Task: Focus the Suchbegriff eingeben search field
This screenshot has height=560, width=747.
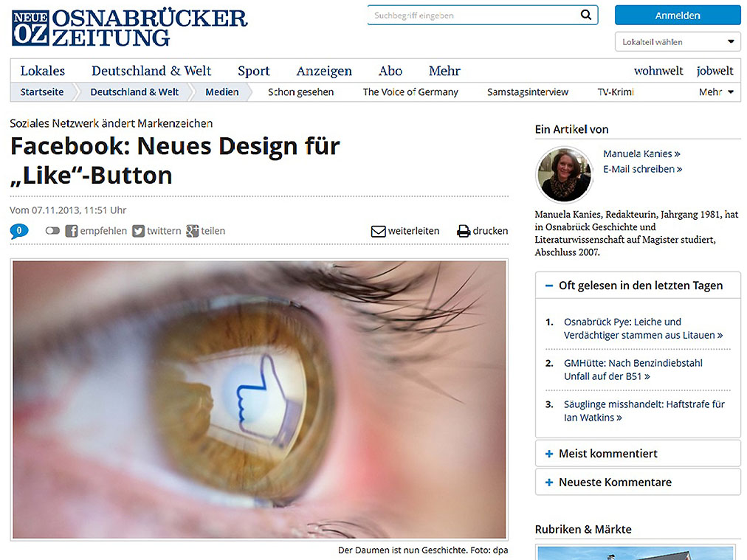Action: tap(474, 15)
